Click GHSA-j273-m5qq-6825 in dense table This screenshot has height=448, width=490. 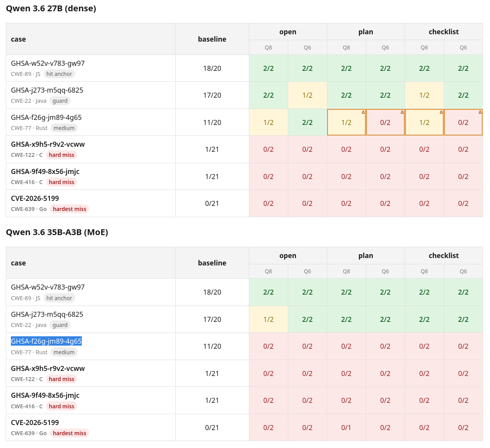[x=47, y=90]
